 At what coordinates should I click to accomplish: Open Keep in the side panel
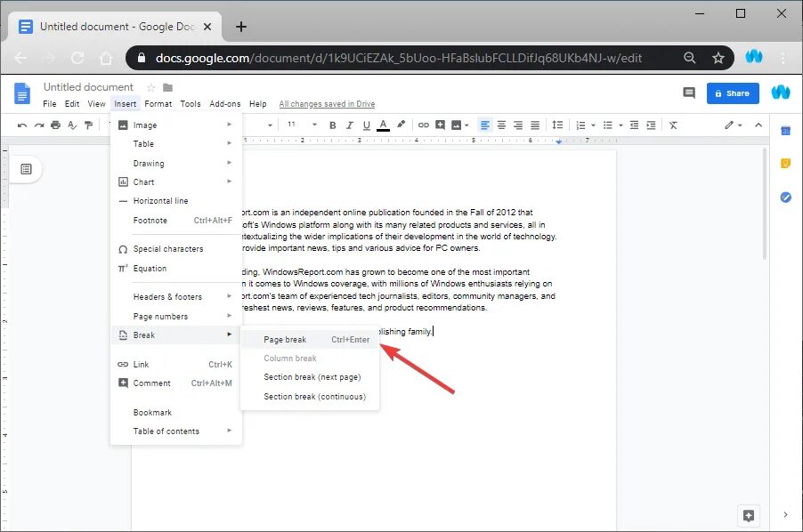point(785,164)
